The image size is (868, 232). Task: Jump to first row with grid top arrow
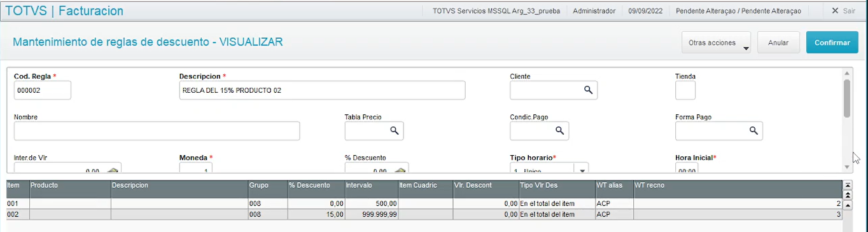click(847, 186)
